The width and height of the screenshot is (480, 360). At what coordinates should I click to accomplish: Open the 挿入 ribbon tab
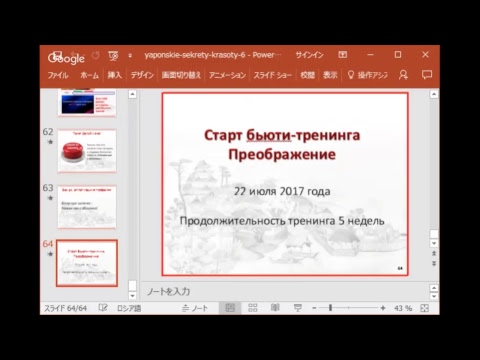tap(114, 75)
